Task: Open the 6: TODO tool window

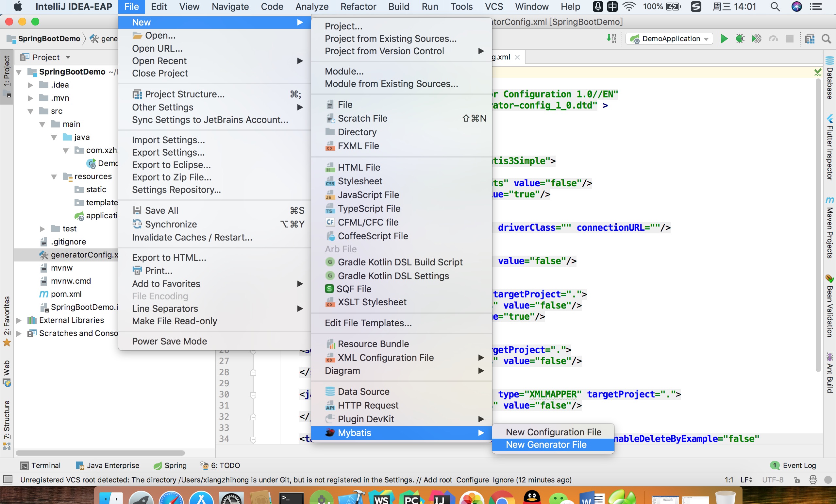Action: pos(220,465)
